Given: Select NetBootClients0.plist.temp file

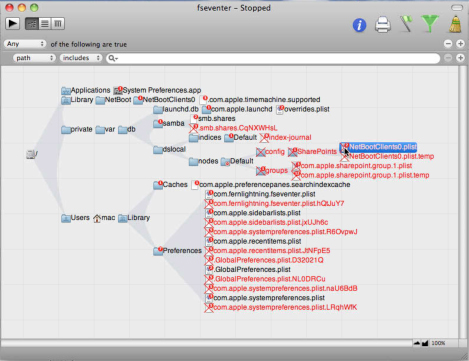Looking at the screenshot, I should (x=387, y=156).
